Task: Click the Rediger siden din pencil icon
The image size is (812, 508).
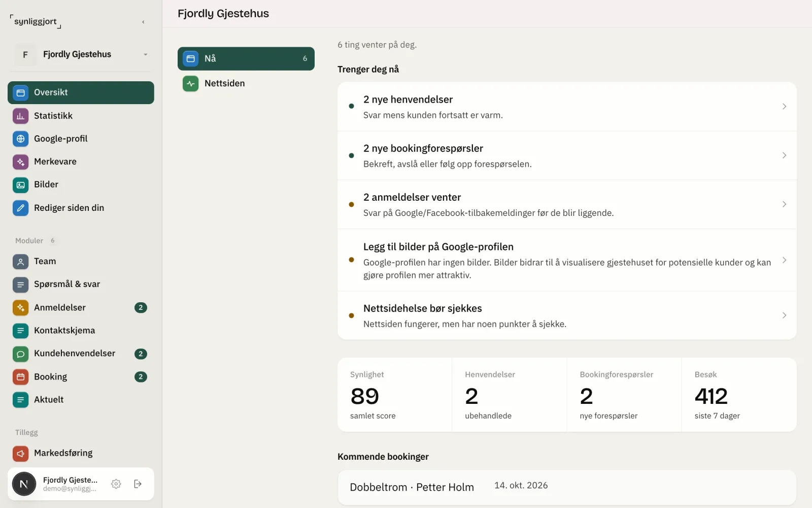Action: pos(20,208)
